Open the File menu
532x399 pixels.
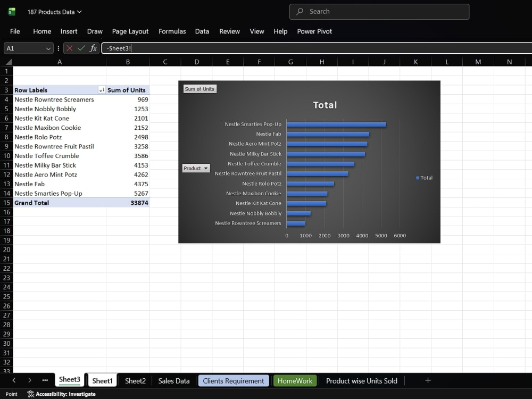pyautogui.click(x=15, y=31)
